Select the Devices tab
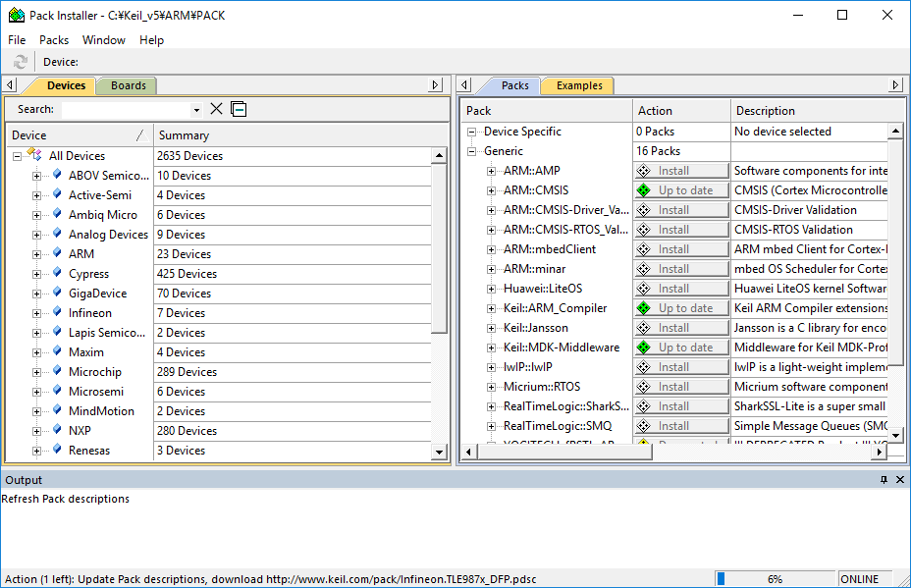This screenshot has width=911, height=588. pos(66,85)
